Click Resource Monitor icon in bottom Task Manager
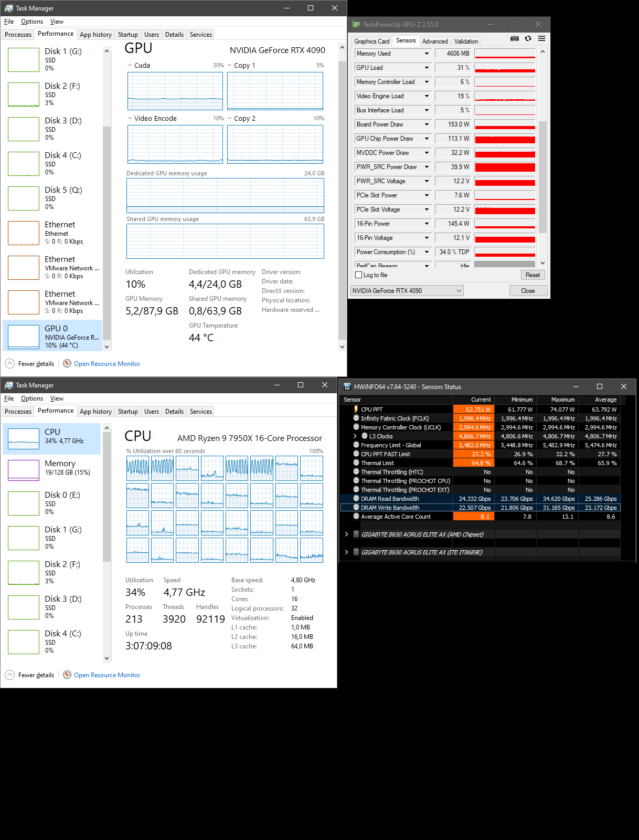The height and width of the screenshot is (840, 639). tap(67, 675)
